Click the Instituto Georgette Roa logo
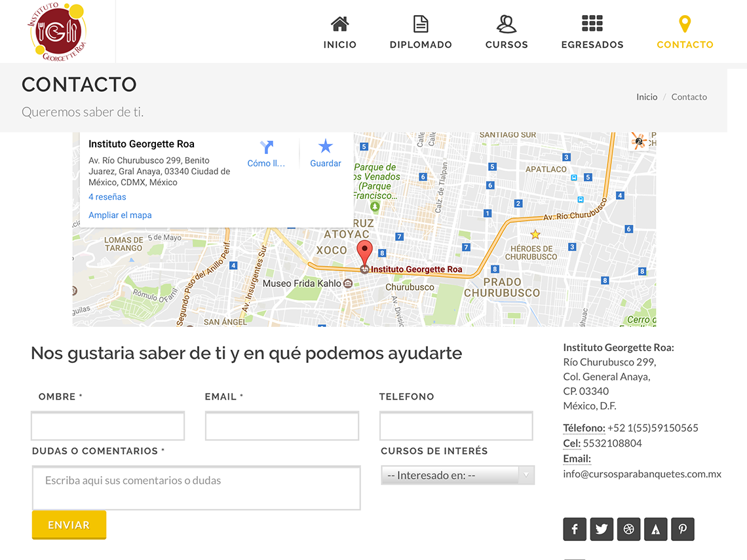 57,31
